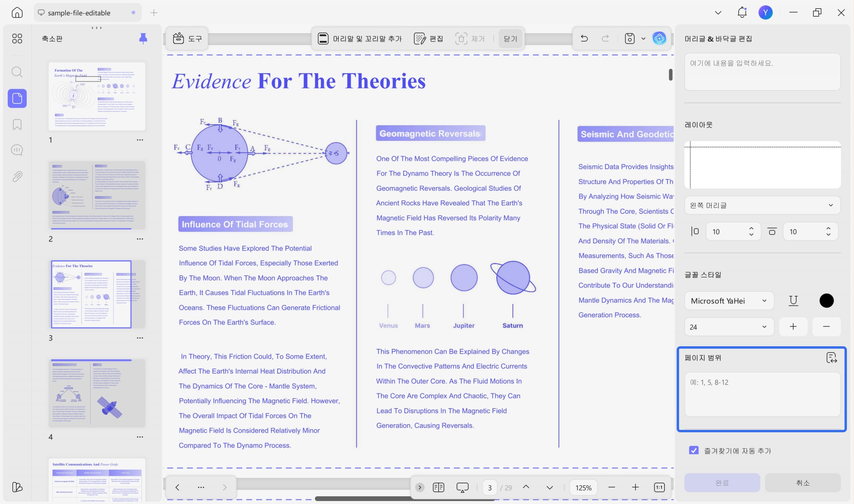This screenshot has height=504, width=854.
Task: Add a new tab
Action: [154, 13]
